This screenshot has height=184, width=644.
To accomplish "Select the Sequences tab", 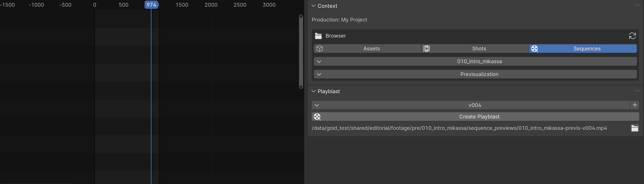I will 583,49.
